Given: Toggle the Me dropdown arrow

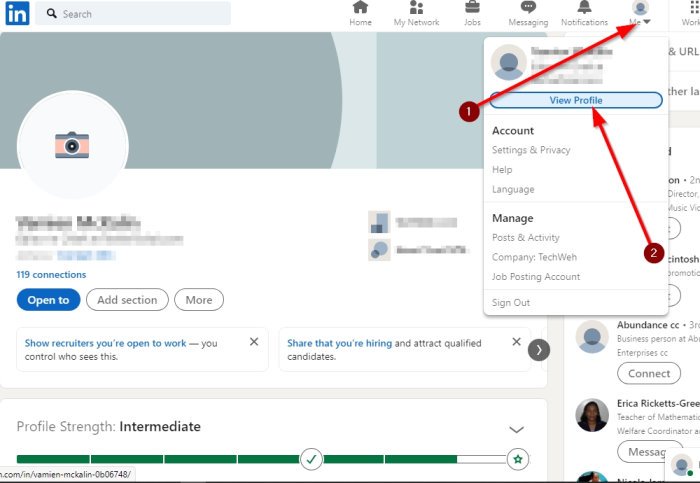Looking at the screenshot, I should tap(647, 21).
